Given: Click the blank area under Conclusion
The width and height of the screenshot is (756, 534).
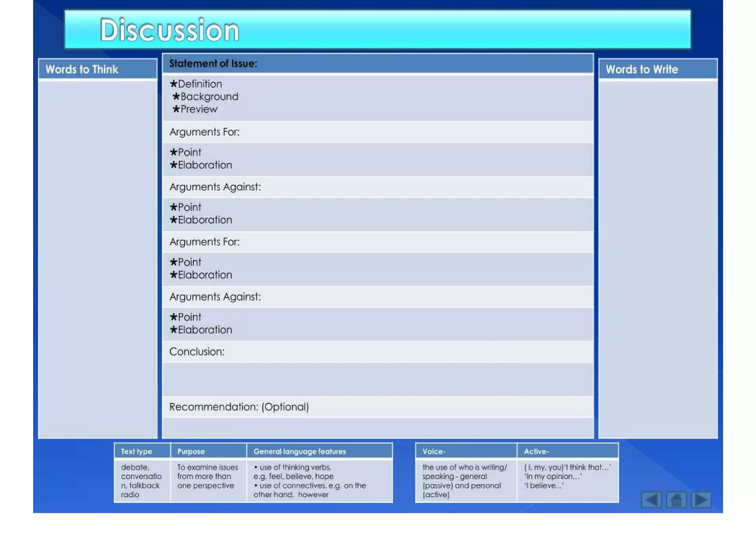Looking at the screenshot, I should (x=378, y=379).
